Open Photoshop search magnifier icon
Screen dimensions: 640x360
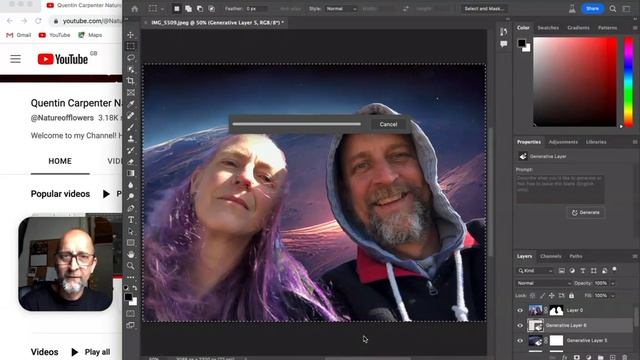click(613, 9)
